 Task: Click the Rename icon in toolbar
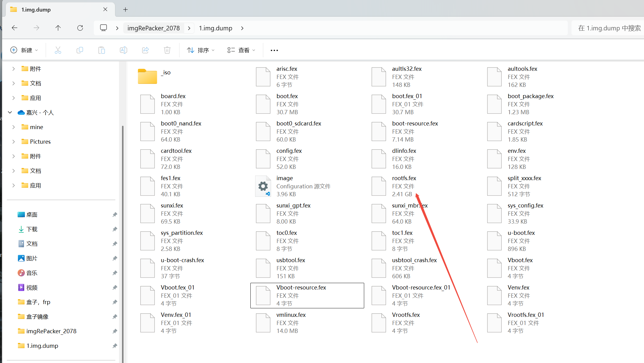[x=124, y=50]
